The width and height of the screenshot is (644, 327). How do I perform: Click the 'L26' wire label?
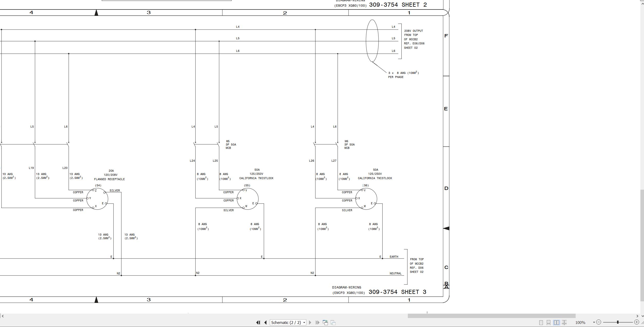[311, 161]
